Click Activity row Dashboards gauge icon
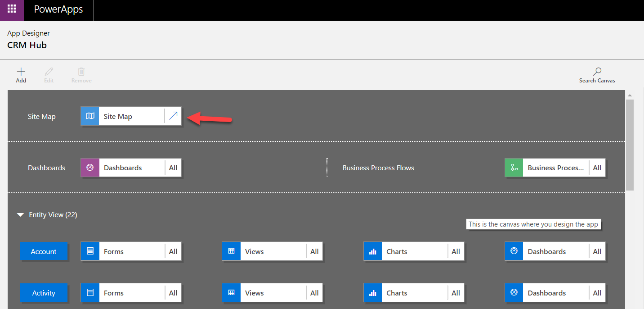Screen dimensions: 644x309 pyautogui.click(x=514, y=293)
